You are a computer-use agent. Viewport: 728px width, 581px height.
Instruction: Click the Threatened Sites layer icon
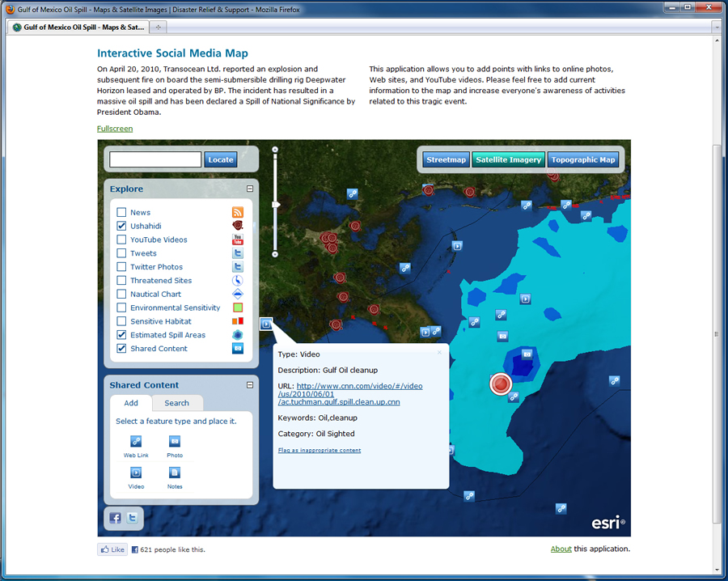click(238, 281)
